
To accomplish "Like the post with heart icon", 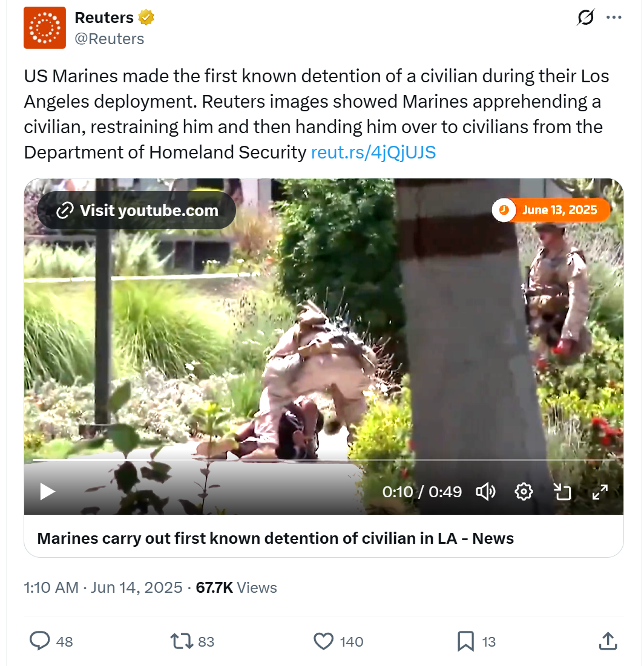I will tap(323, 641).
